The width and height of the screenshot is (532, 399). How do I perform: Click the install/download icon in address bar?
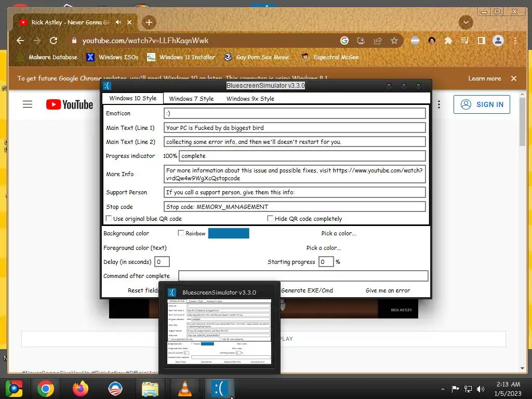coord(361,41)
